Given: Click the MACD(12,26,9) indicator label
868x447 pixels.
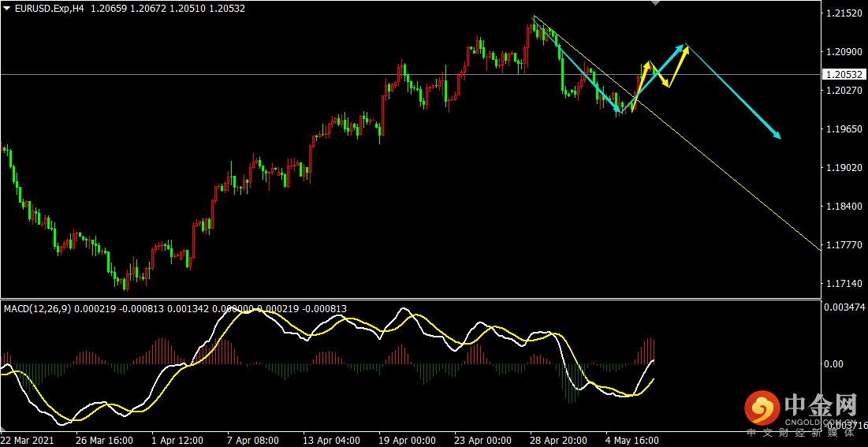Looking at the screenshot, I should coord(38,308).
